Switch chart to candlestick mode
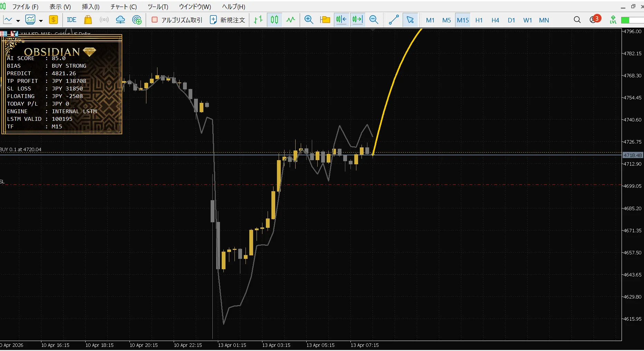This screenshot has width=644, height=351. click(x=275, y=20)
